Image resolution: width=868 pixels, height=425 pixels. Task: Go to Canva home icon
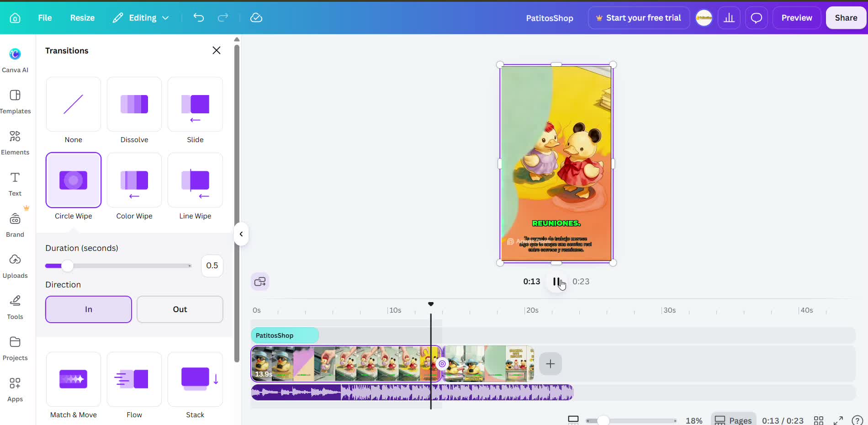[15, 18]
